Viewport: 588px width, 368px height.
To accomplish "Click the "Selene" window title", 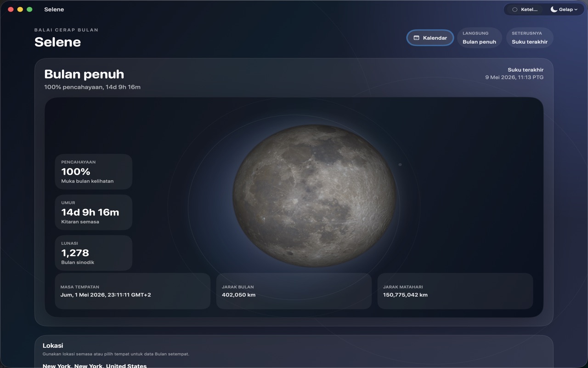I will (x=54, y=9).
